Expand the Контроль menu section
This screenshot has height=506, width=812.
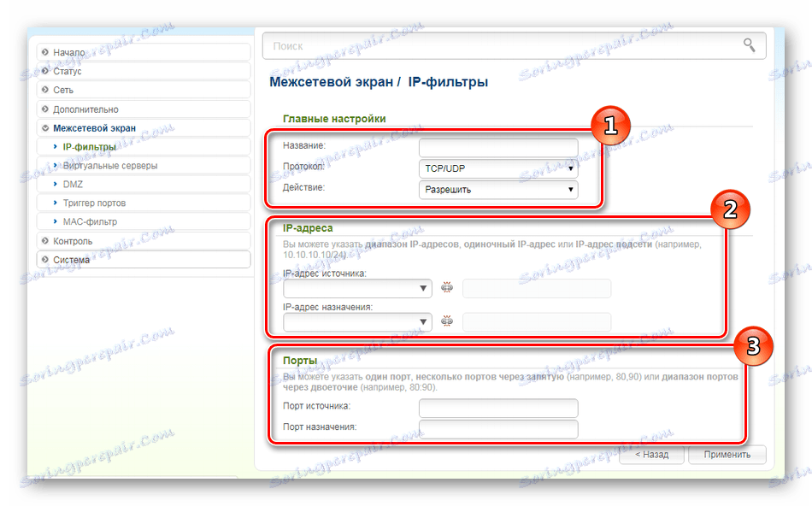coord(144,241)
